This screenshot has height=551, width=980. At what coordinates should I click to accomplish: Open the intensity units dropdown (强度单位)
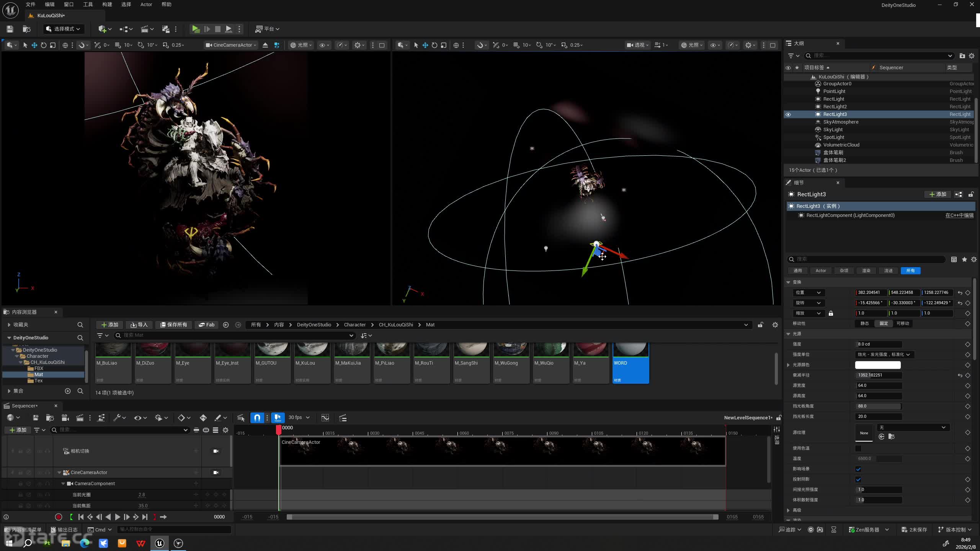[x=884, y=355]
